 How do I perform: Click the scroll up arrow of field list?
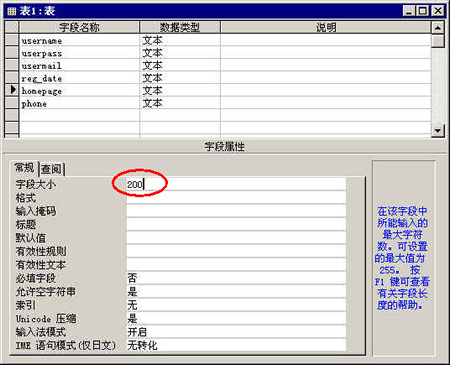point(438,28)
